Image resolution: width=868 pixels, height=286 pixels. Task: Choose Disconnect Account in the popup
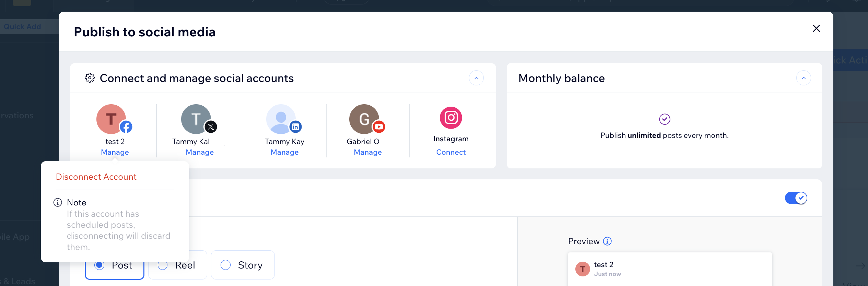96,177
